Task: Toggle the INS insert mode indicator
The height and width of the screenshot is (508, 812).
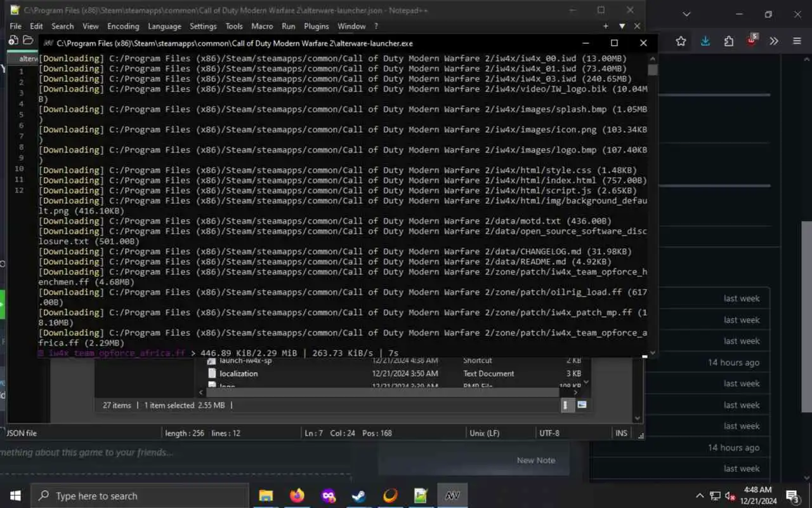Action: pyautogui.click(x=621, y=433)
